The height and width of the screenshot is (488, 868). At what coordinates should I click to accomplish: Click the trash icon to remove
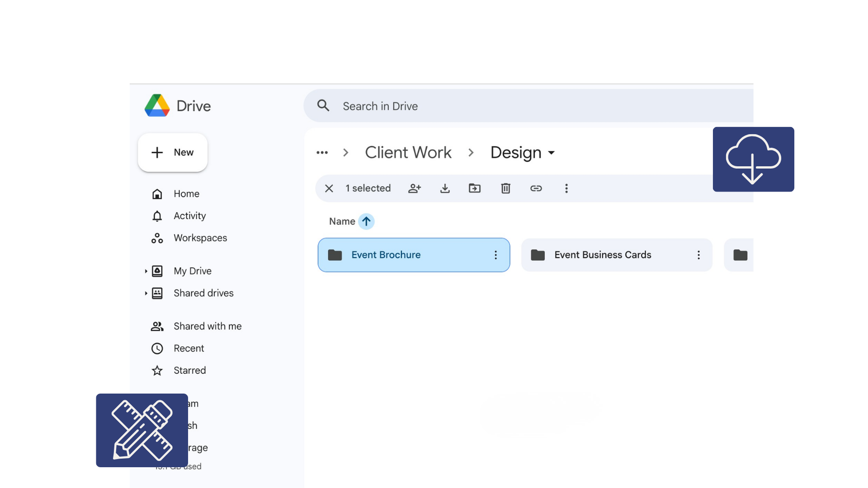[505, 188]
